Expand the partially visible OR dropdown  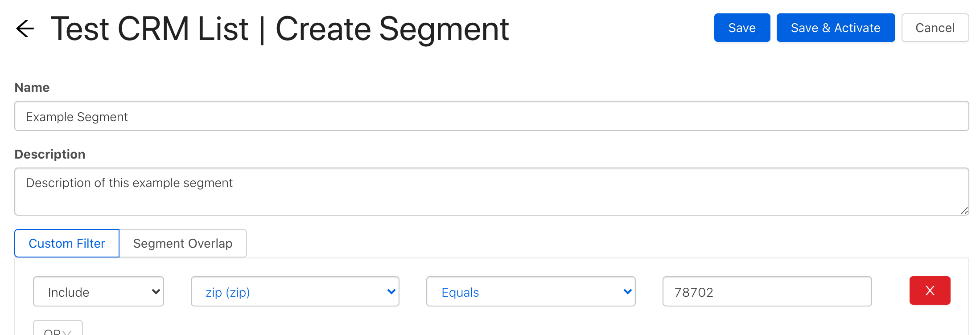point(58,330)
